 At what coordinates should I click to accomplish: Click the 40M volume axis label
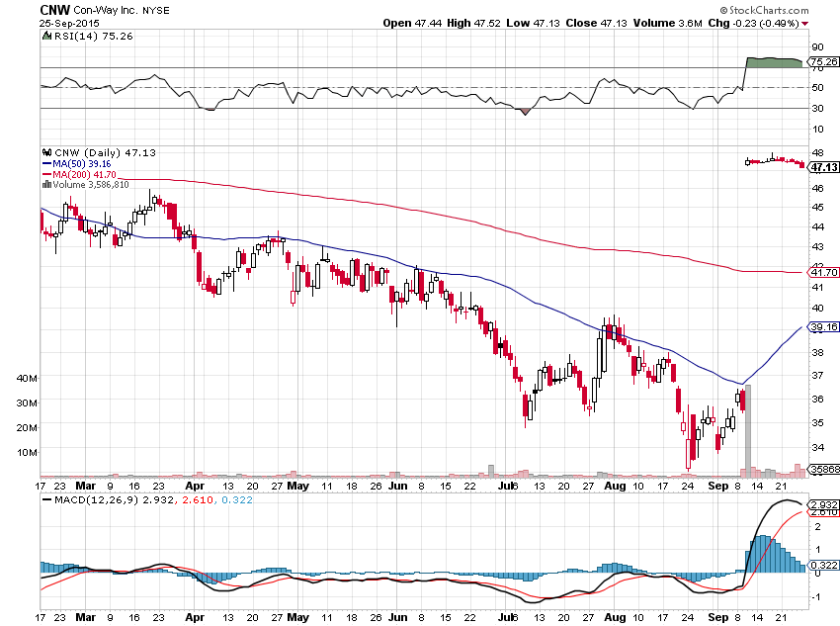27,379
